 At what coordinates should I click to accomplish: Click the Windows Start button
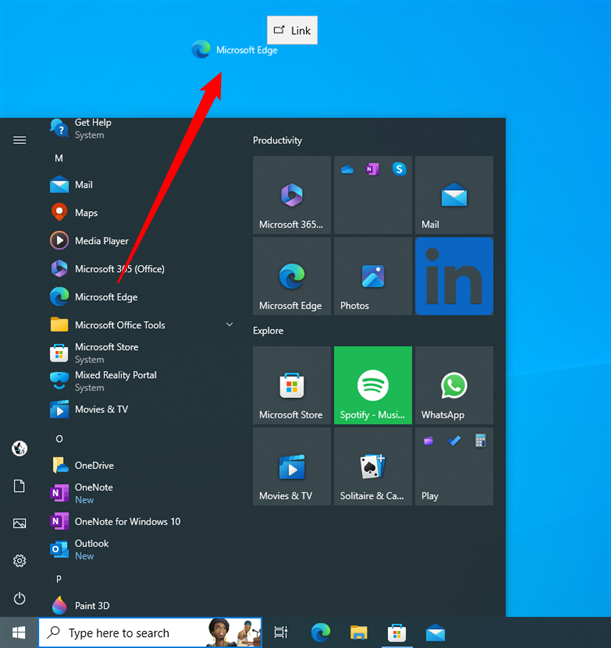[x=19, y=632]
